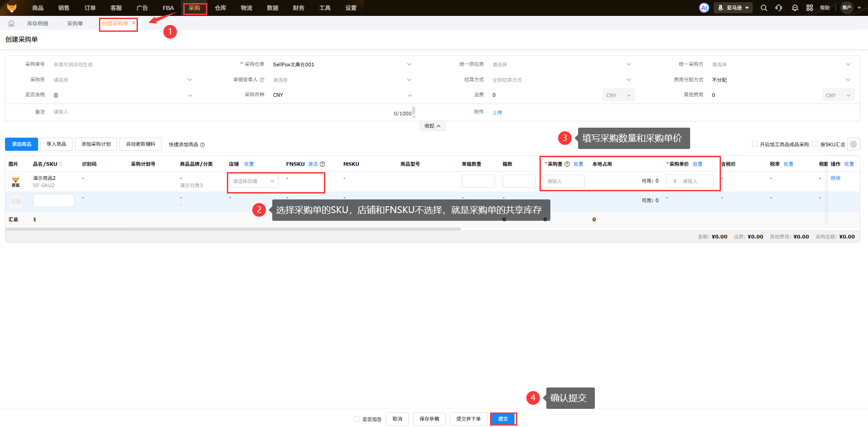The height and width of the screenshot is (427, 868).
Task: Click the home icon in tab bar
Action: [11, 24]
